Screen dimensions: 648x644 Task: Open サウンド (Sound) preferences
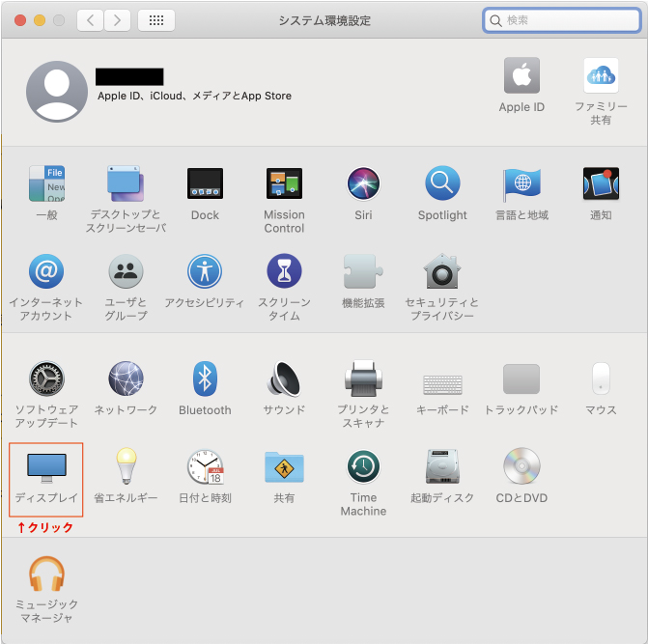coord(284,378)
